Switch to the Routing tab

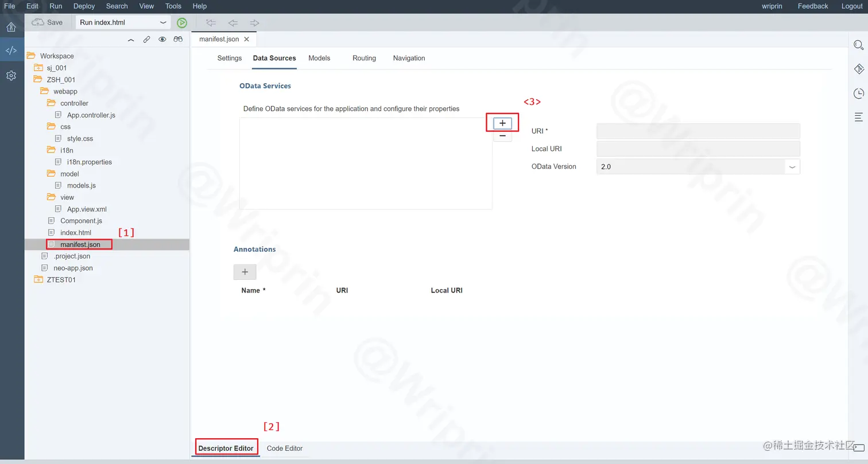tap(364, 58)
